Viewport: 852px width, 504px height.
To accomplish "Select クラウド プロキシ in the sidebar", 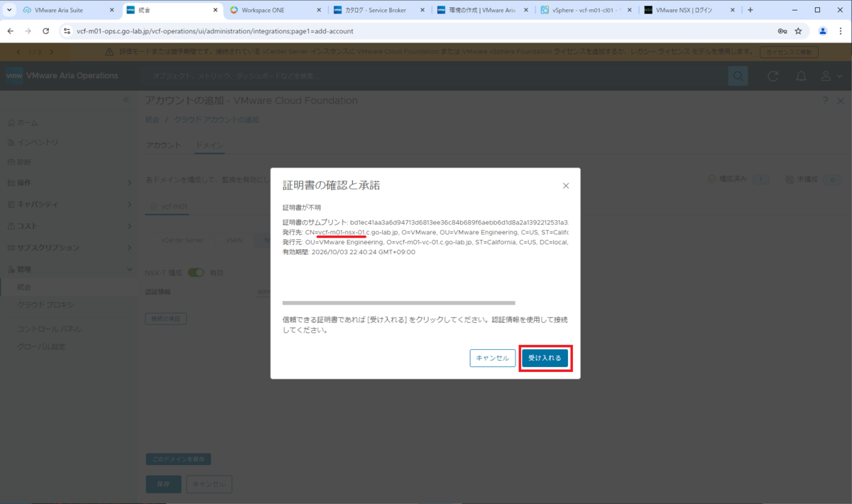I will click(45, 305).
